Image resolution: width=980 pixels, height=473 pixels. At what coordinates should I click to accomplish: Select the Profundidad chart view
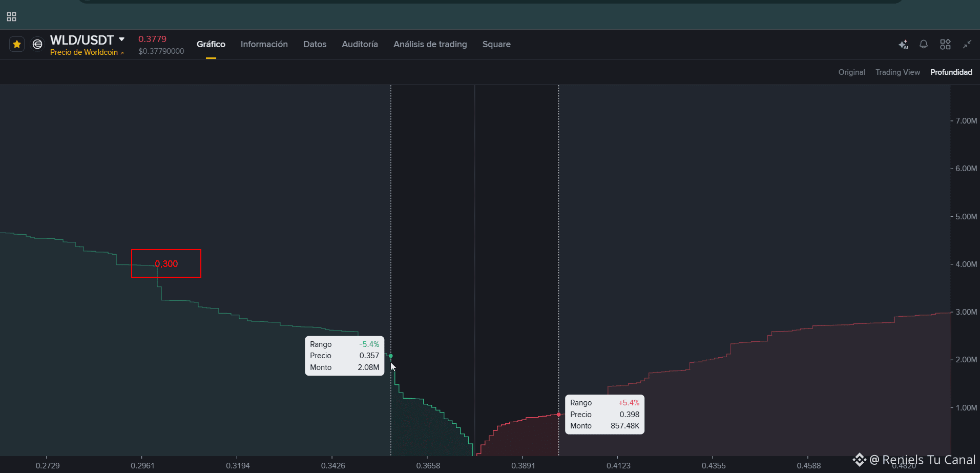pos(951,72)
